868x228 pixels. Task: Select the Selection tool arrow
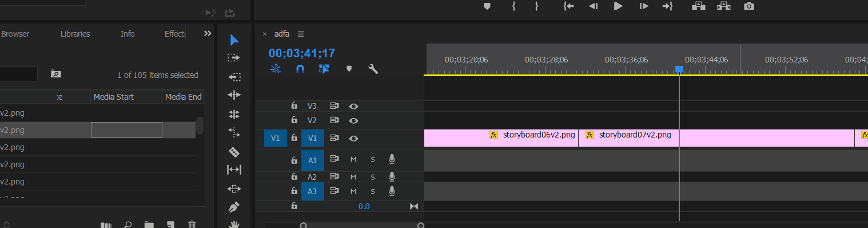pyautogui.click(x=234, y=40)
